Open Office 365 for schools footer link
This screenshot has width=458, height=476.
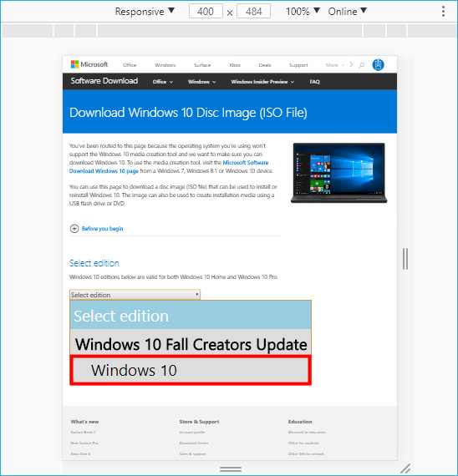[306, 454]
